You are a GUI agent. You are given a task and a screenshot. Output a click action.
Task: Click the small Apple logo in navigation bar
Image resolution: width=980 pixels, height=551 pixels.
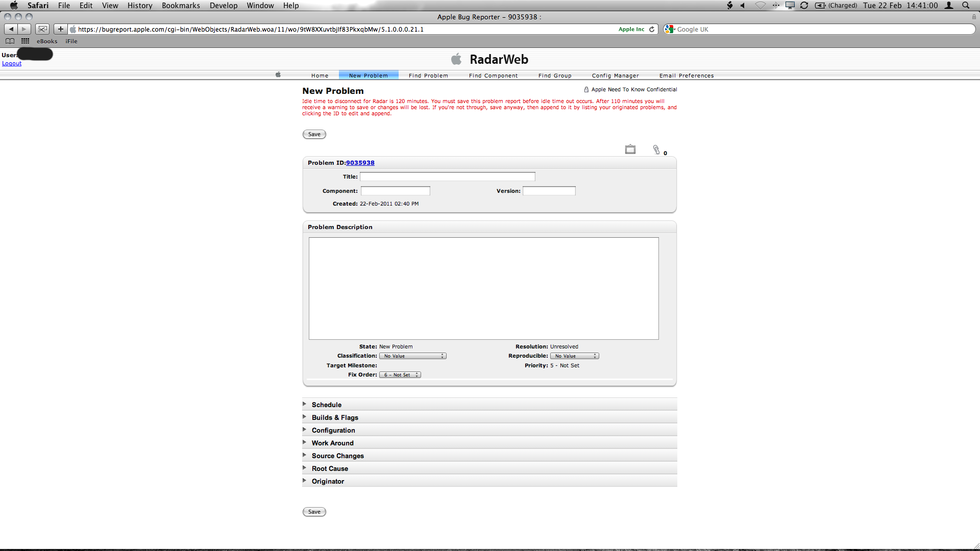tap(278, 74)
